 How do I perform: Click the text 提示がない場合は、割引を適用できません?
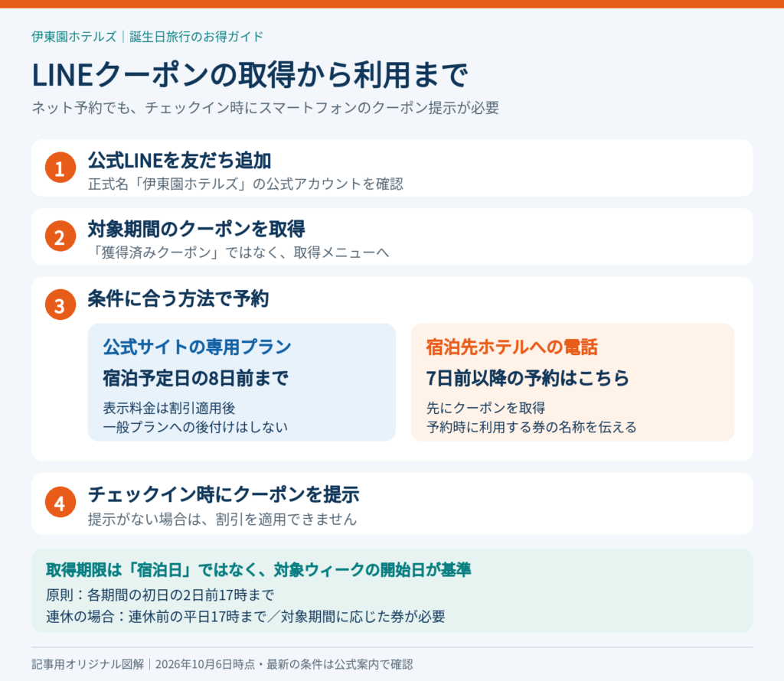pyautogui.click(x=223, y=519)
